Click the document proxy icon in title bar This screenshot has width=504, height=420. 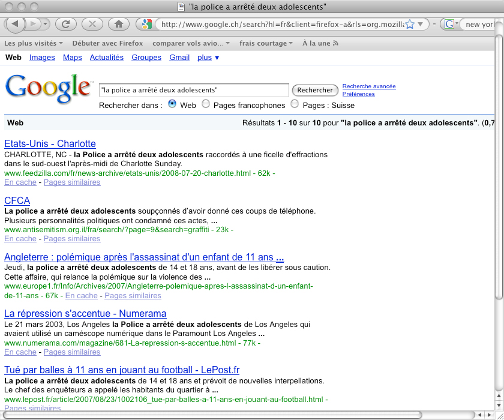point(181,7)
